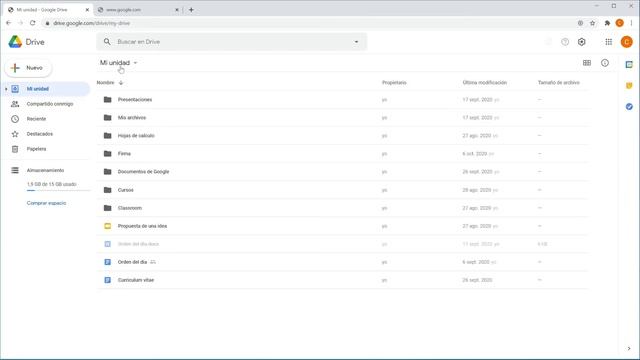Focus the Buscar en Drive search field
Viewport: 640px width, 360px height.
(232, 42)
